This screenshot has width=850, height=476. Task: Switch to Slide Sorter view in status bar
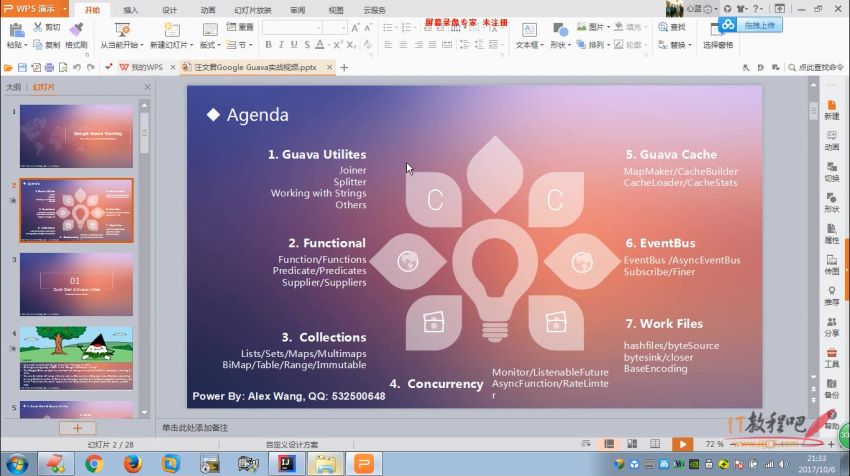tap(632, 444)
